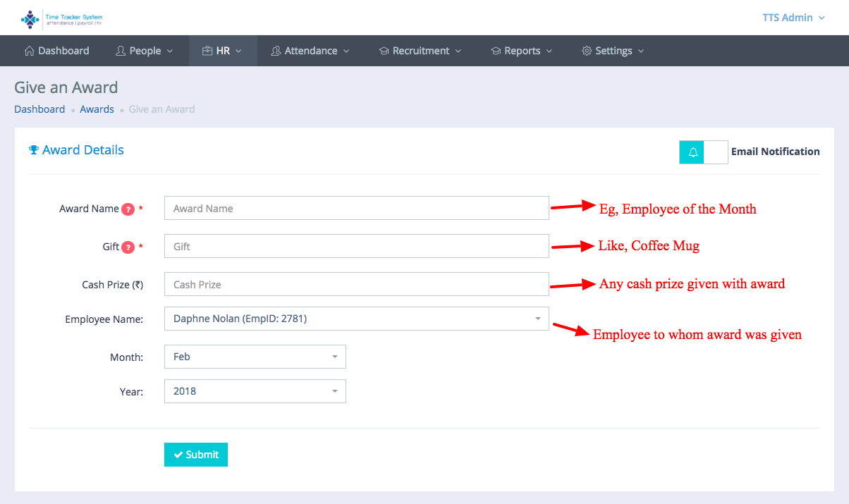849x504 pixels.
Task: Open the Reports menu
Action: [x=522, y=51]
